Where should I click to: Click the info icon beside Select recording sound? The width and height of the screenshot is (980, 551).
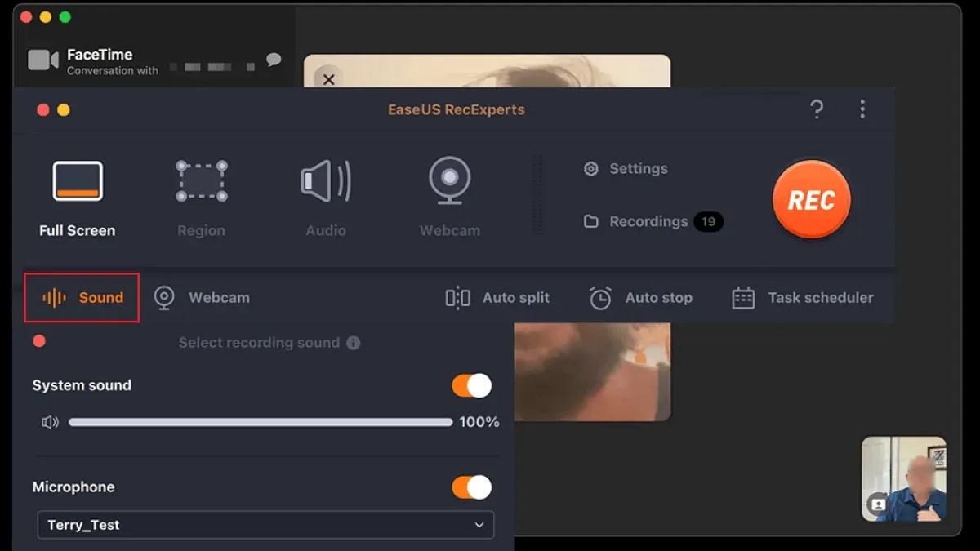pos(354,343)
